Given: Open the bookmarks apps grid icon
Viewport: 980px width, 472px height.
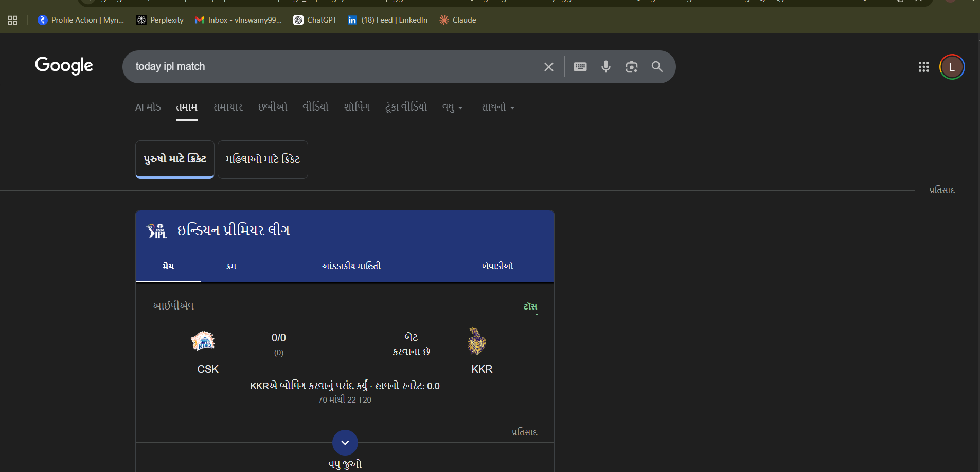Looking at the screenshot, I should (13, 20).
